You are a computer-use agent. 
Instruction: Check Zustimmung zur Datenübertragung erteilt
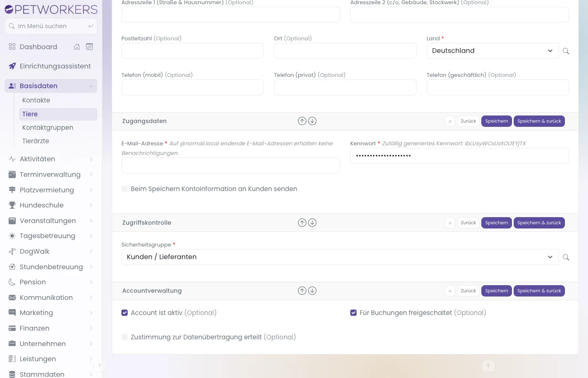(124, 337)
